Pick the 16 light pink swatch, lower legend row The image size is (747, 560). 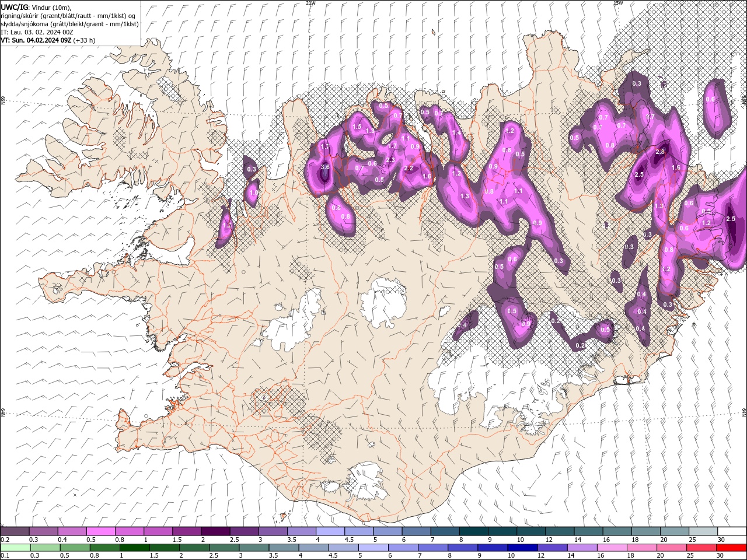(x=611, y=548)
